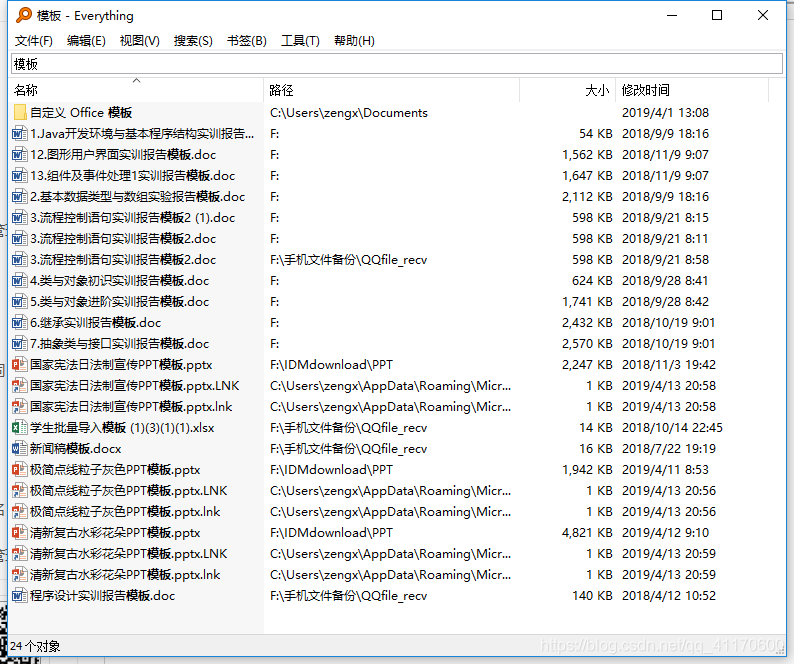Click PowerPoint icon of 极简点线粒子灰色PPT模板.pptx
The image size is (794, 664).
(x=20, y=470)
